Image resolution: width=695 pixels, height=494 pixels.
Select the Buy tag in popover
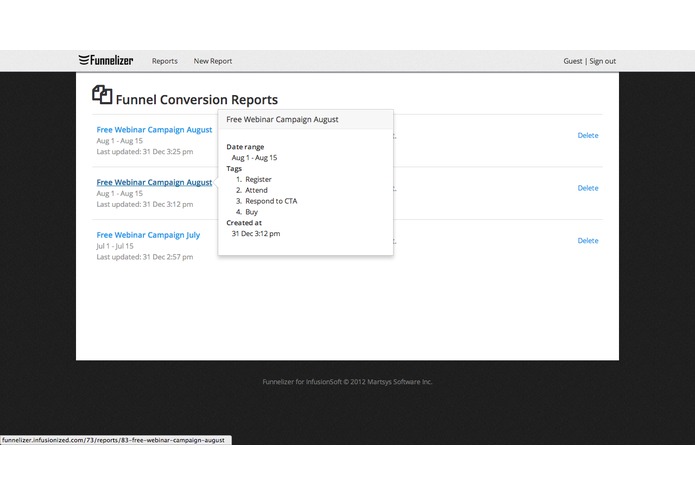click(251, 212)
